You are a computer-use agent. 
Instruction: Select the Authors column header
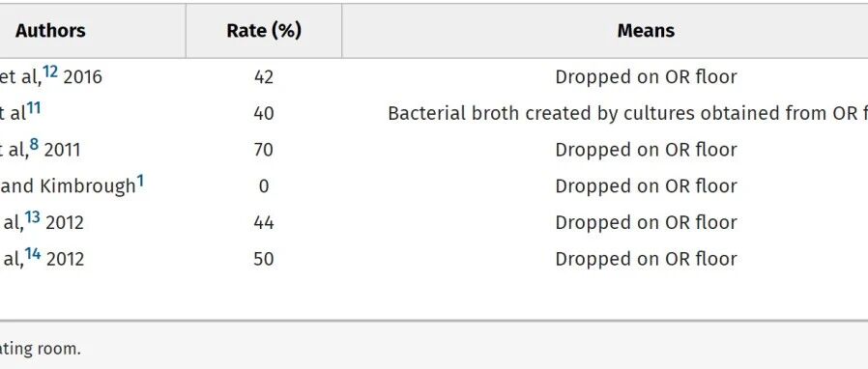[50, 31]
